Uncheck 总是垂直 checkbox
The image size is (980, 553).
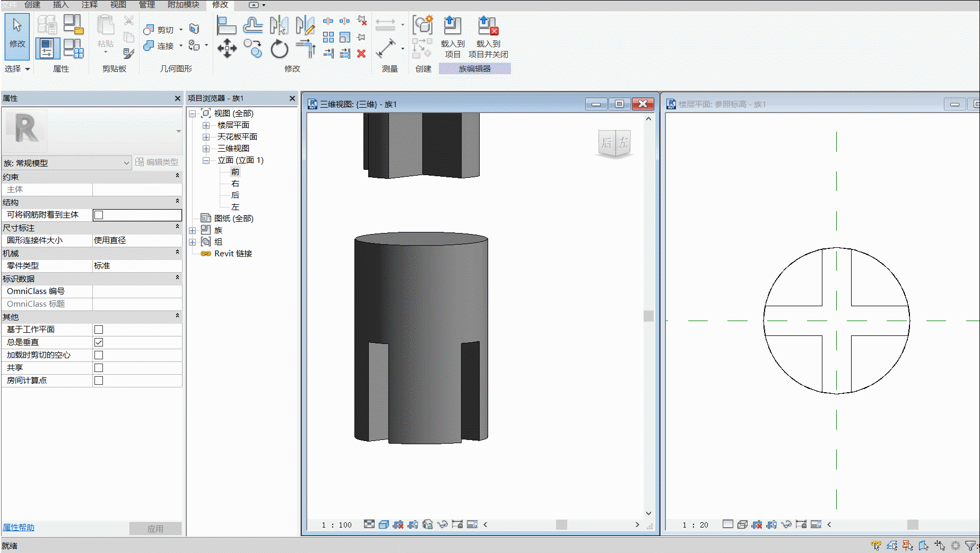[99, 342]
